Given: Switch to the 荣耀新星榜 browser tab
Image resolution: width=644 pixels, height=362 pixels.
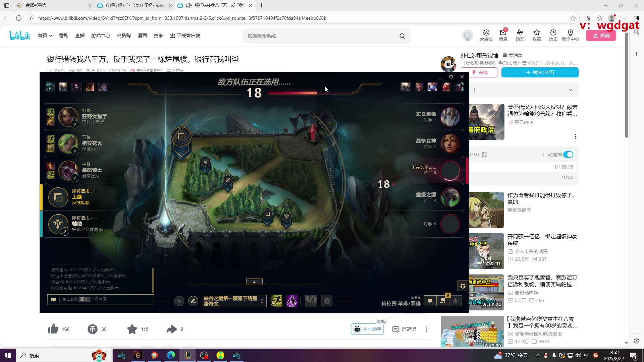Looking at the screenshot, I should coord(54,5).
